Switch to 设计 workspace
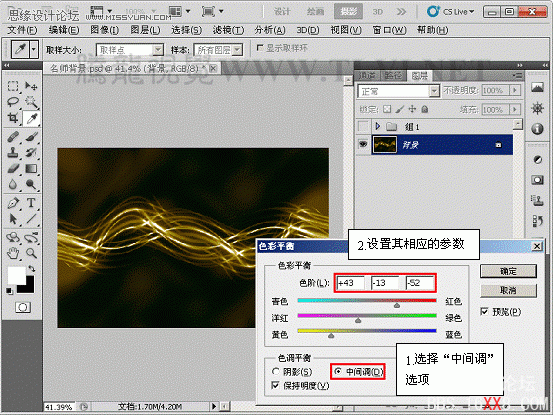Image resolution: width=553 pixels, height=415 pixels. (x=282, y=12)
